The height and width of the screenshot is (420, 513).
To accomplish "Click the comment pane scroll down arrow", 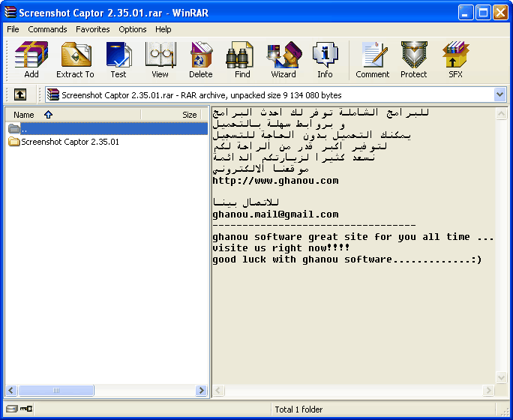I will tap(501, 377).
